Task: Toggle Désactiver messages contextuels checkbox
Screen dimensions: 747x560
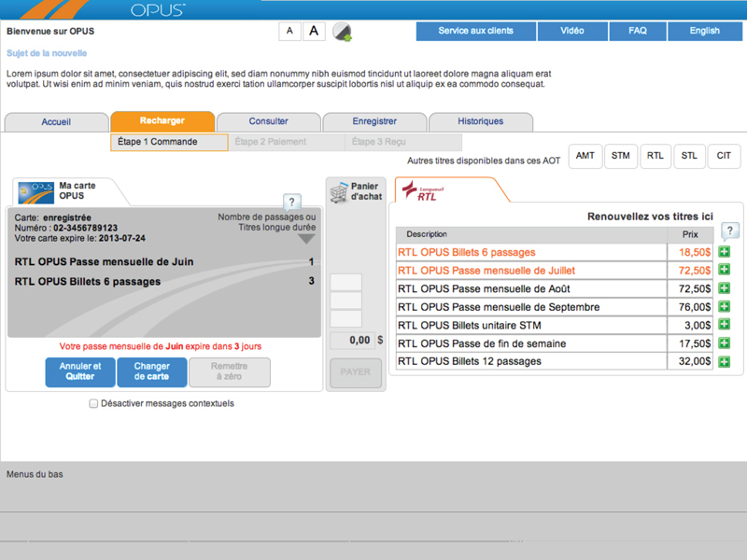Action: (x=93, y=403)
